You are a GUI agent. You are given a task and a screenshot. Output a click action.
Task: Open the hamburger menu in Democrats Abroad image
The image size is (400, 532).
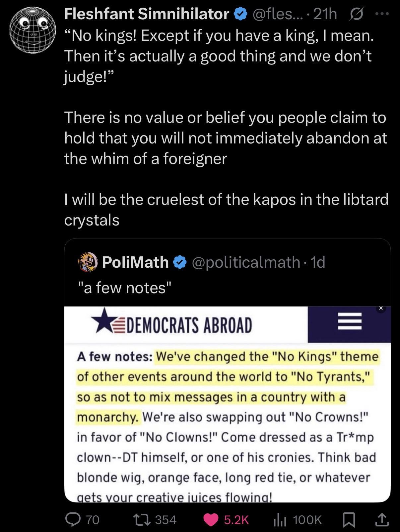pos(349,321)
